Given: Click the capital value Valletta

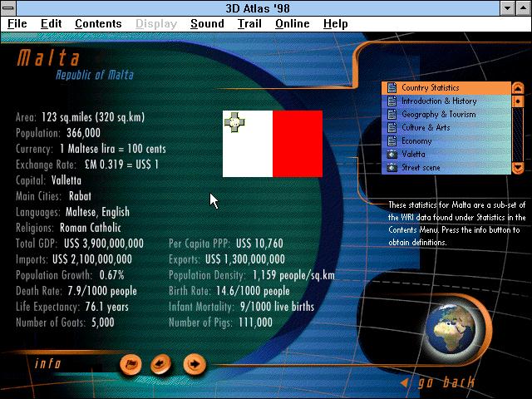Looking at the screenshot, I should click(66, 180).
